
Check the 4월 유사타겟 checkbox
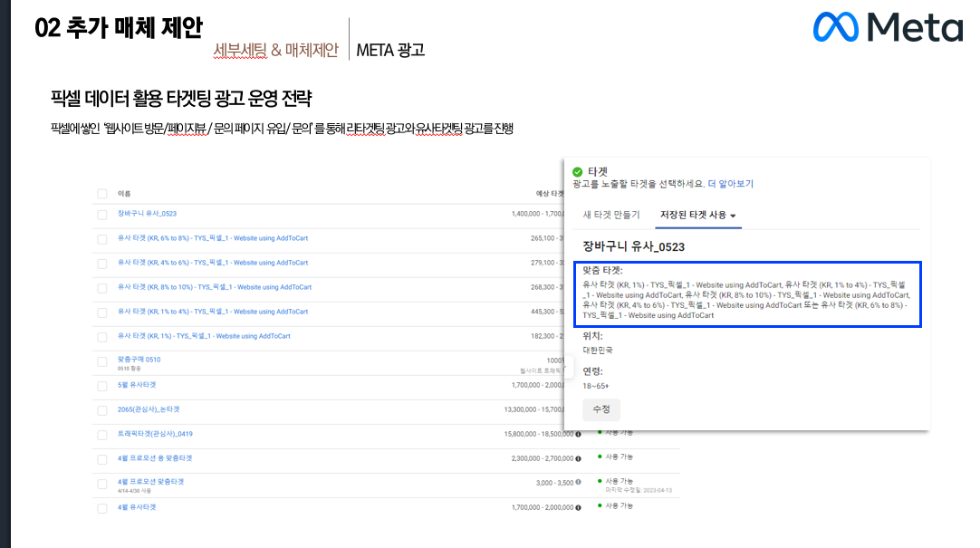(x=102, y=508)
